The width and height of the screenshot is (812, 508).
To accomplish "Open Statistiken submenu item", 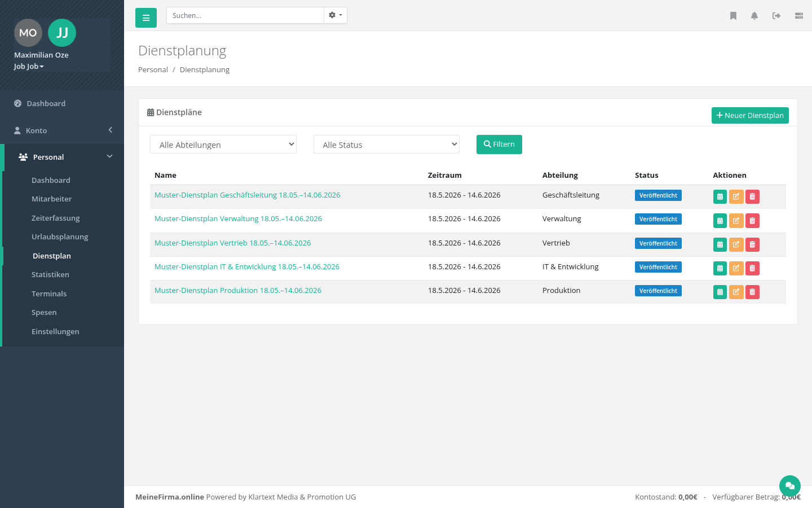I will pyautogui.click(x=50, y=274).
